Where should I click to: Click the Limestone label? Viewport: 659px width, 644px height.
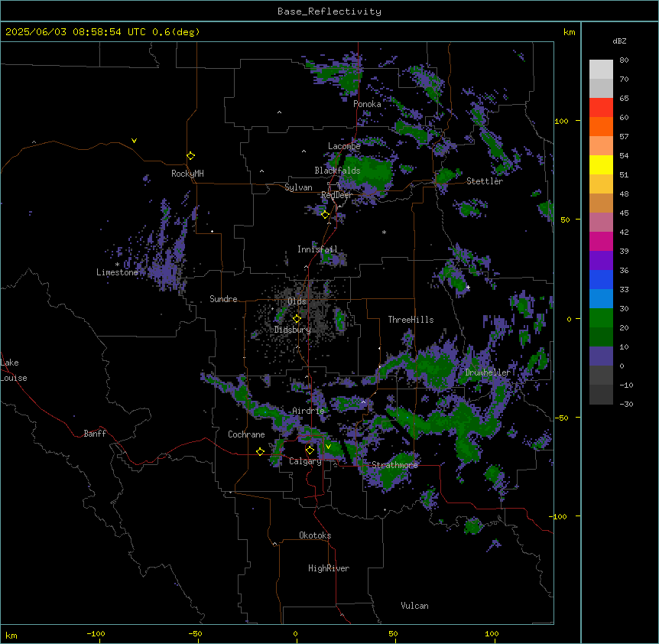(117, 272)
